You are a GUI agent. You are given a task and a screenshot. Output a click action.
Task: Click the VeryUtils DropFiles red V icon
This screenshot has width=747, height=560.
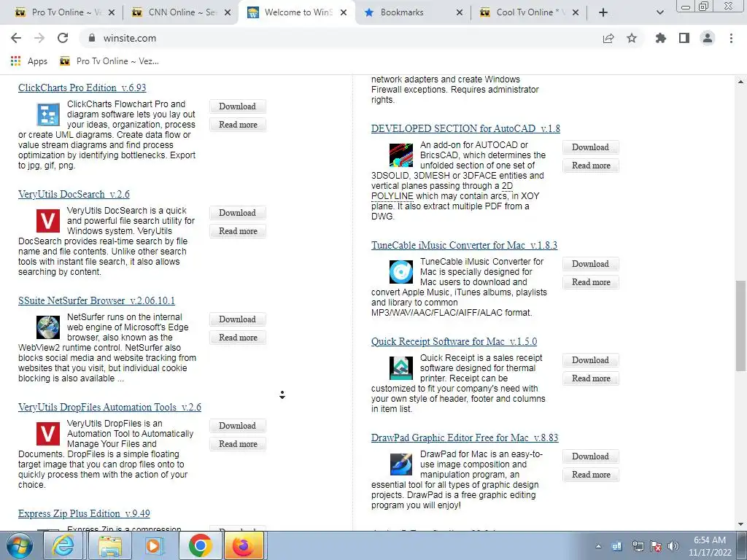(48, 434)
